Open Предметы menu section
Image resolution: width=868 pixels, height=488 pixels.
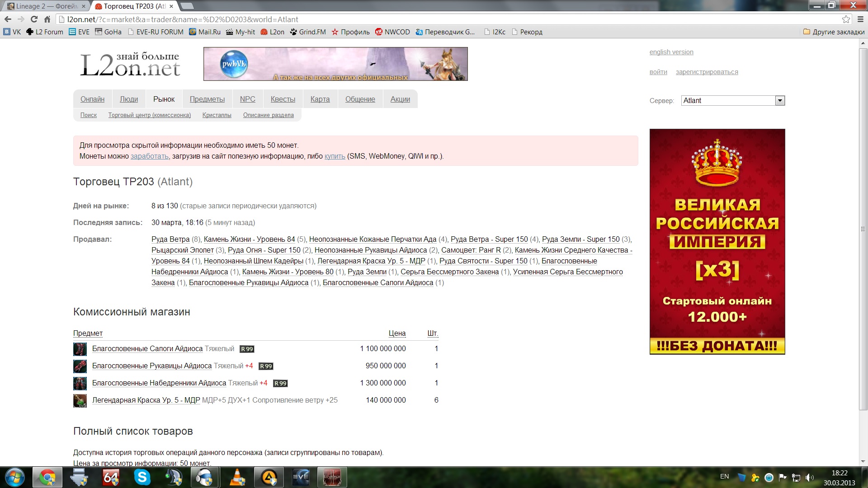[207, 99]
